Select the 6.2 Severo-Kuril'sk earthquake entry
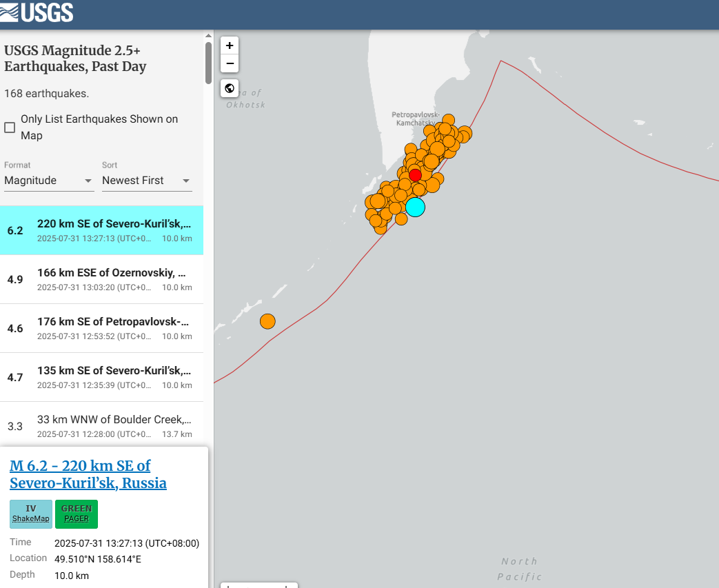This screenshot has width=719, height=588. pos(102,230)
